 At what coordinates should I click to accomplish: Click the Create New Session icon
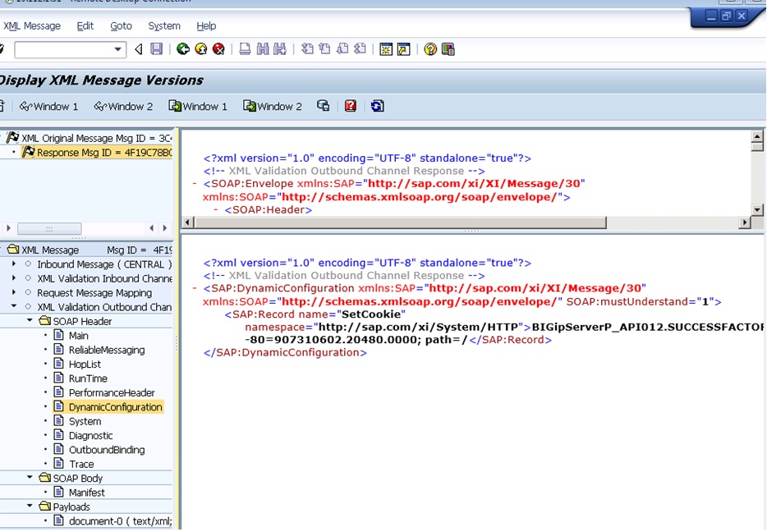pos(386,49)
